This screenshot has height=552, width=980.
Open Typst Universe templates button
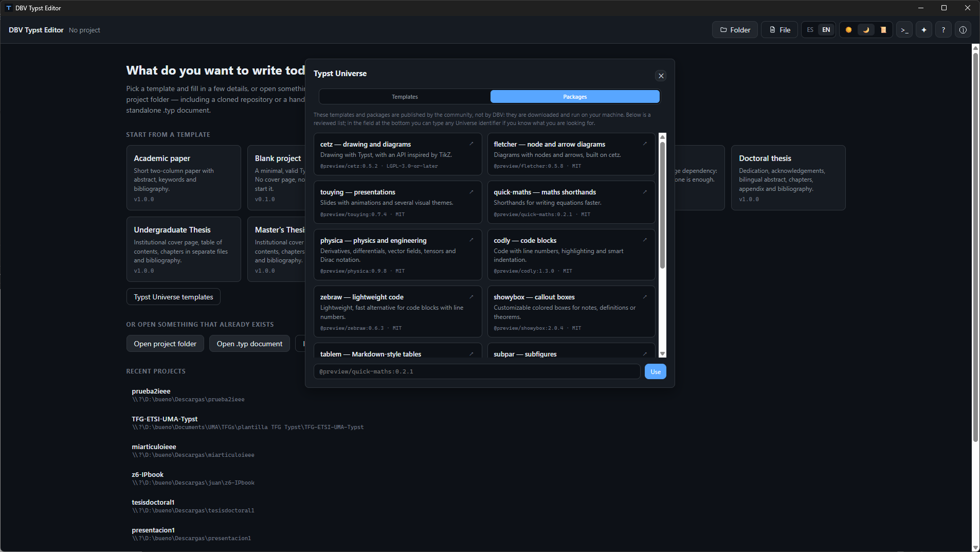(173, 297)
